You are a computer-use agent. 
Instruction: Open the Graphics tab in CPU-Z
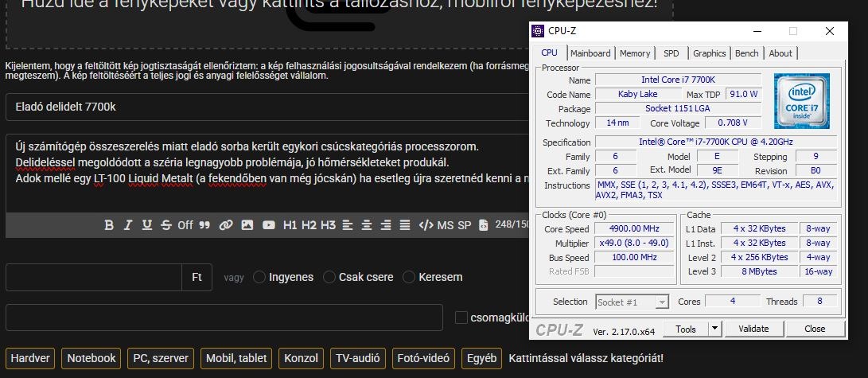709,53
